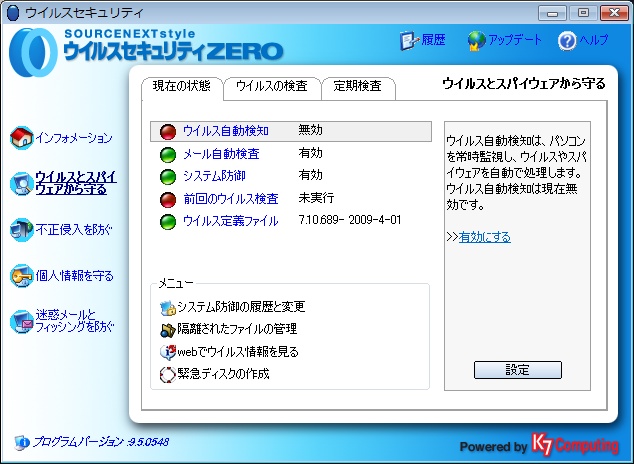634x464 pixels.
Task: Select ウイルスとスパイウェアから守る sidebar entry
Action: tap(76, 183)
